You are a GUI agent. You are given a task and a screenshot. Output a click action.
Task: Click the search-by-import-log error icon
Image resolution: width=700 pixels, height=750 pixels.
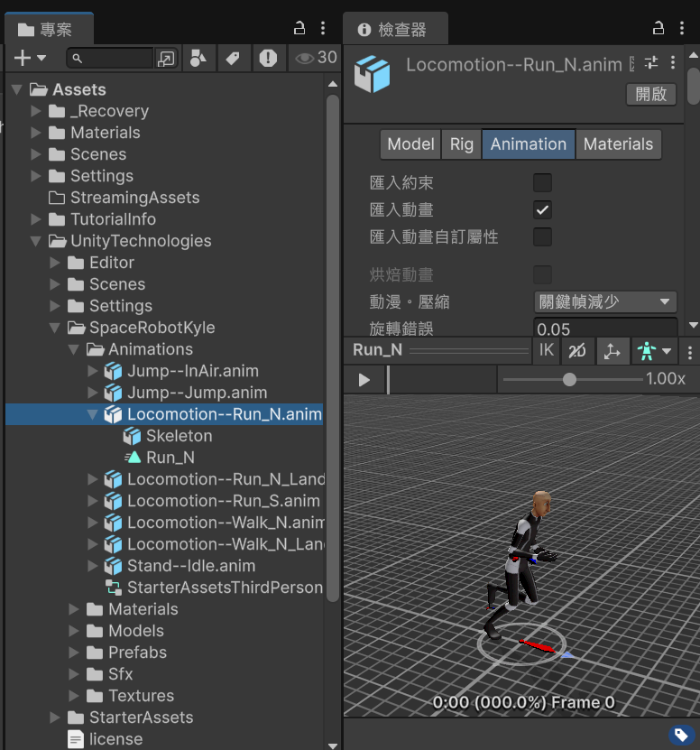[268, 59]
